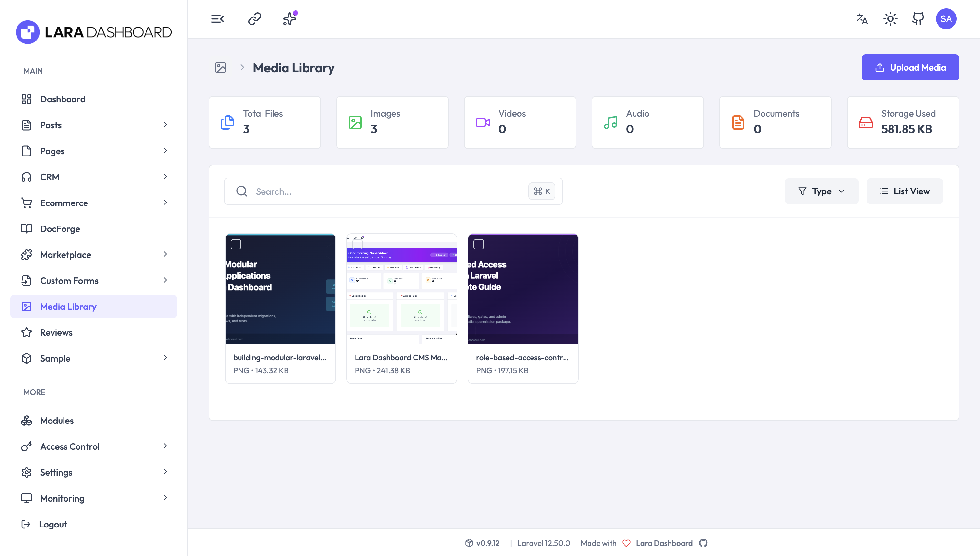Open the DocForge sidebar entry
Image resolution: width=980 pixels, height=556 pixels.
coord(60,228)
